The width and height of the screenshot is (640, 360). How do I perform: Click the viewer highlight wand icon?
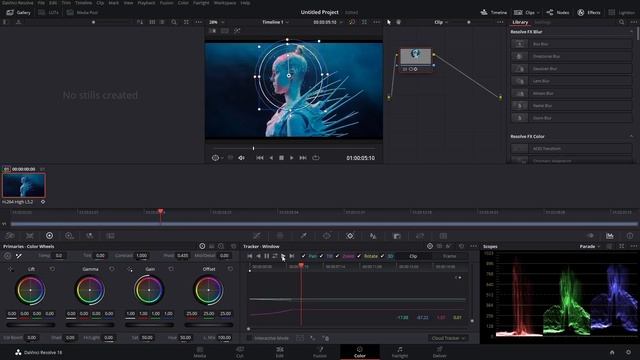(237, 31)
